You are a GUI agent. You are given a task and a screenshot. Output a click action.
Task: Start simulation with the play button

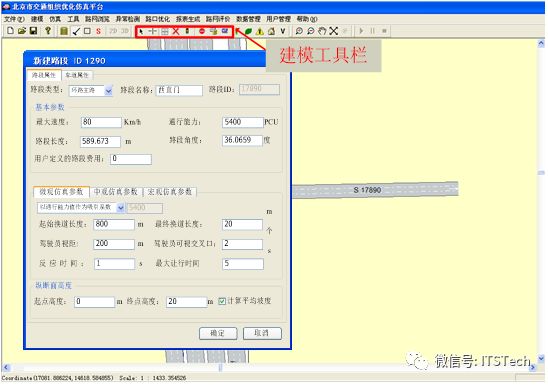pos(361,31)
